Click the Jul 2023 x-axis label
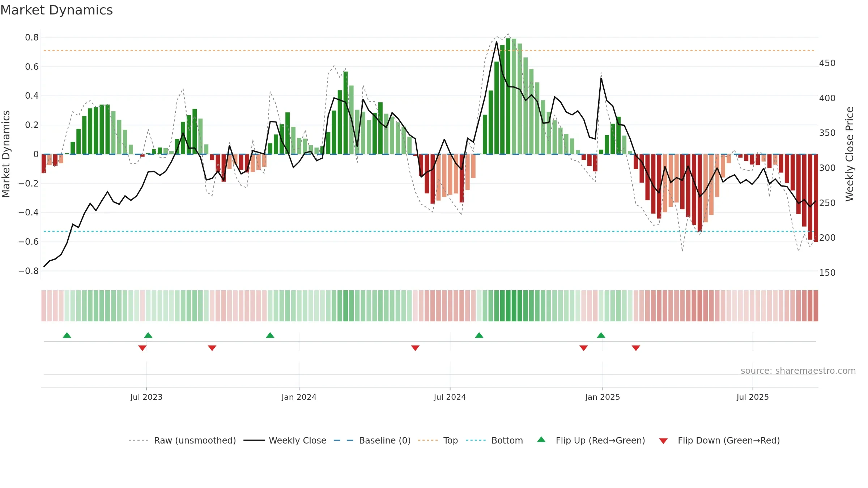This screenshot has height=488, width=868. (x=146, y=397)
